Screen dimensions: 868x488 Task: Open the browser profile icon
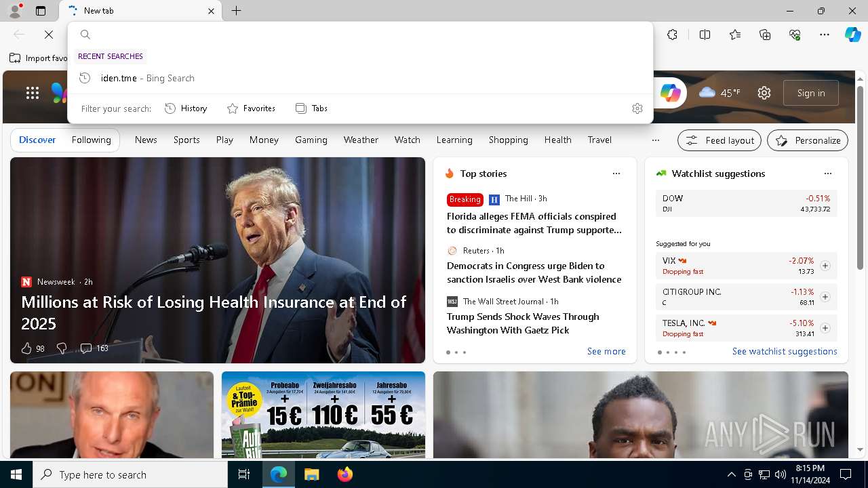point(15,11)
